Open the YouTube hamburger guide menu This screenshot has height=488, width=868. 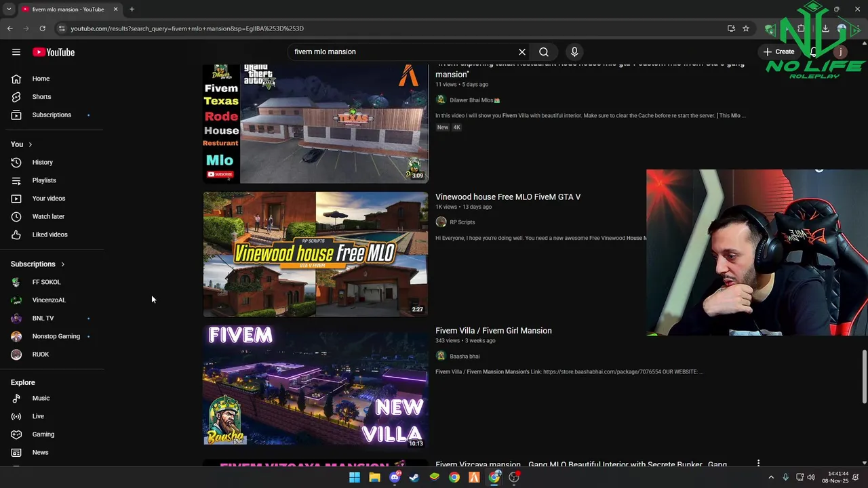16,52
